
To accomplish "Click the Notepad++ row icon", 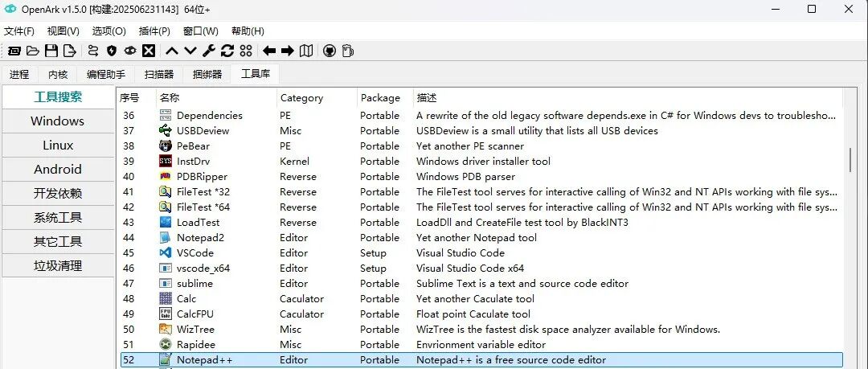I will coord(165,359).
